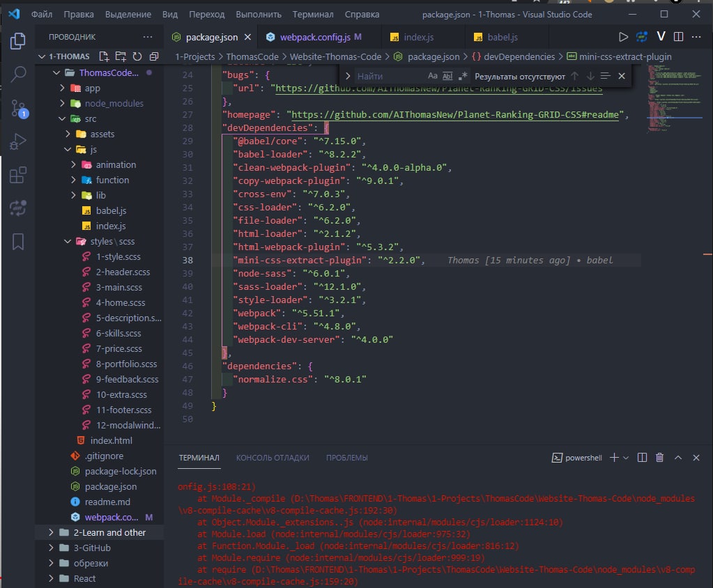Toggle Match Case in find widget

(432, 76)
